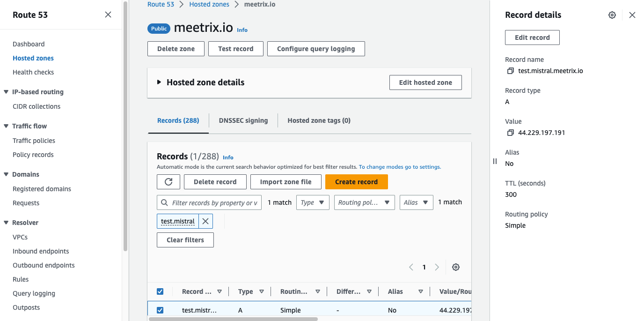Open the Type filter dropdown
Image resolution: width=644 pixels, height=321 pixels.
pos(313,202)
